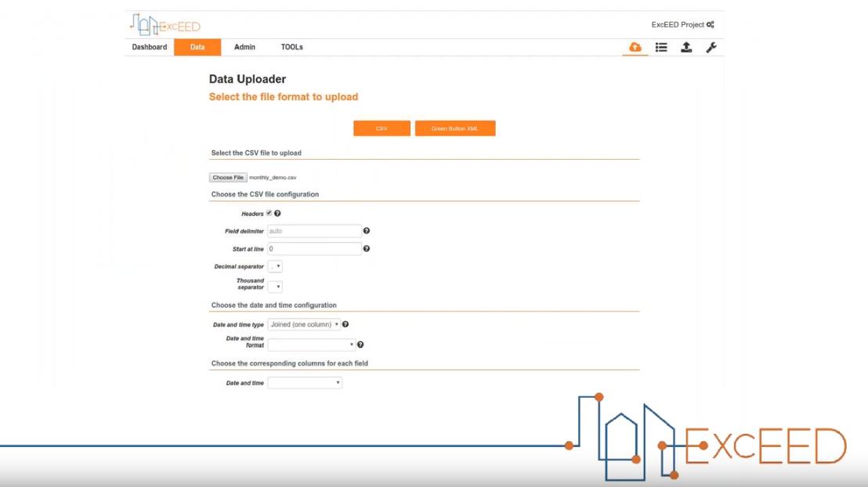The width and height of the screenshot is (868, 487).
Task: Click the Choose File button
Action: tap(226, 177)
